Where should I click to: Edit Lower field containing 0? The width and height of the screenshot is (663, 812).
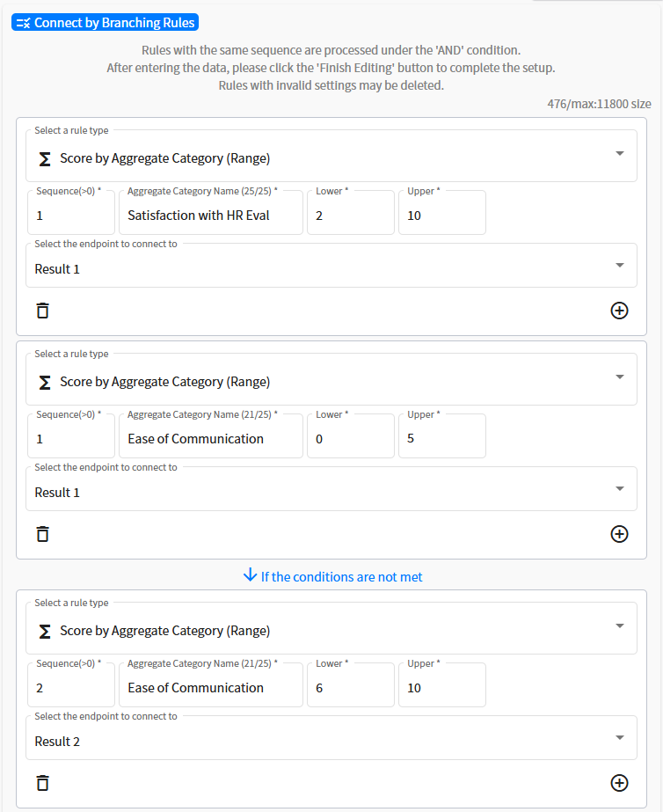point(350,436)
